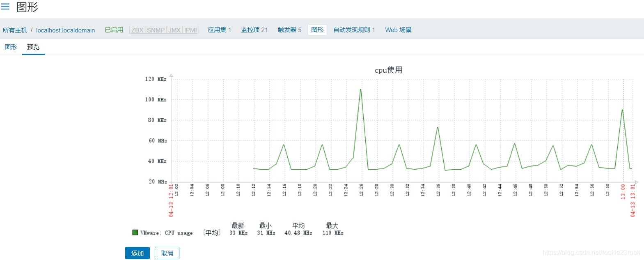Open 所有主机 breadcrumb link

click(15, 30)
